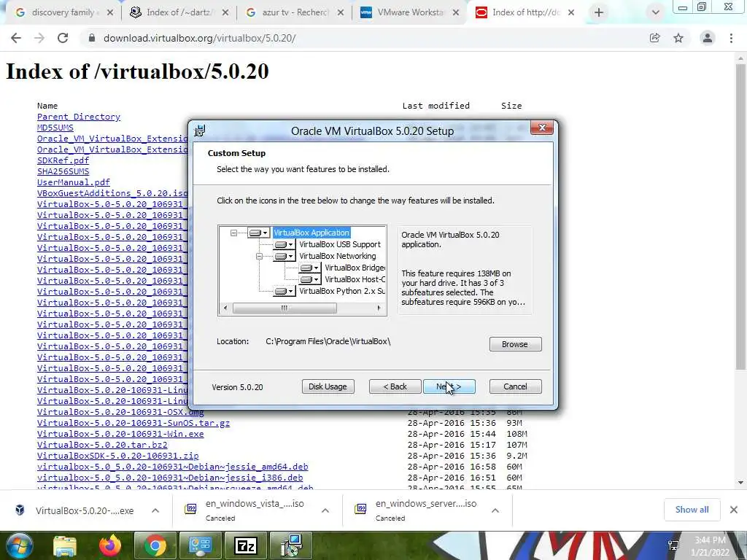Open feature dropdown for VirtualBox Networking
This screenshot has height=560, width=747.
(285, 256)
